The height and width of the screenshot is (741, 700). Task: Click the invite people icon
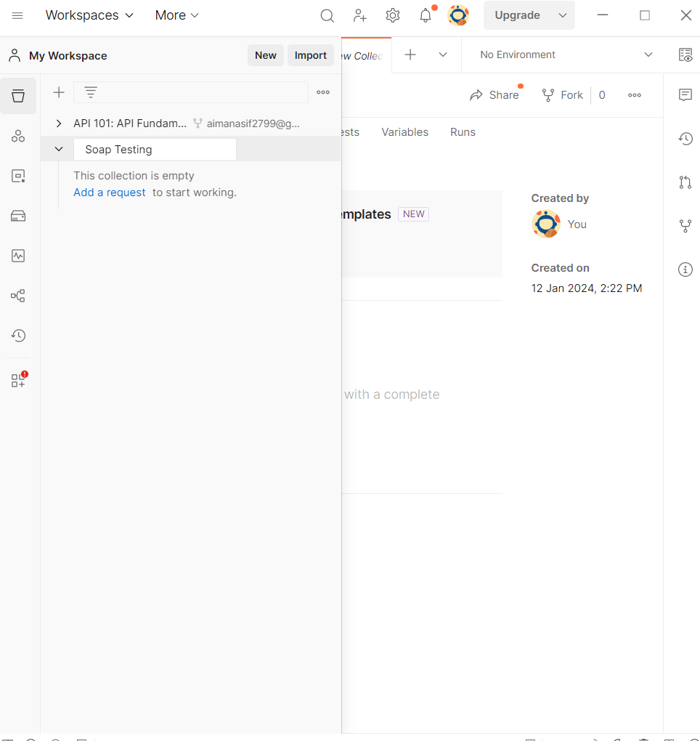tap(360, 15)
